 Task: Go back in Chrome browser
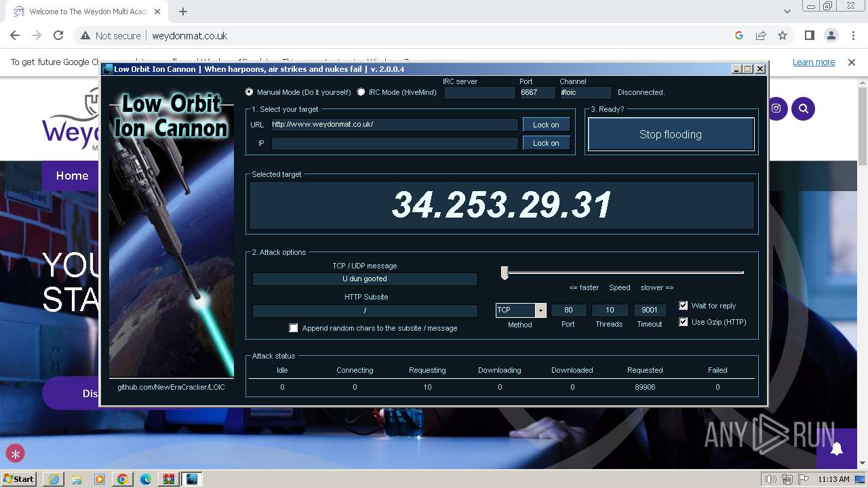tap(16, 36)
